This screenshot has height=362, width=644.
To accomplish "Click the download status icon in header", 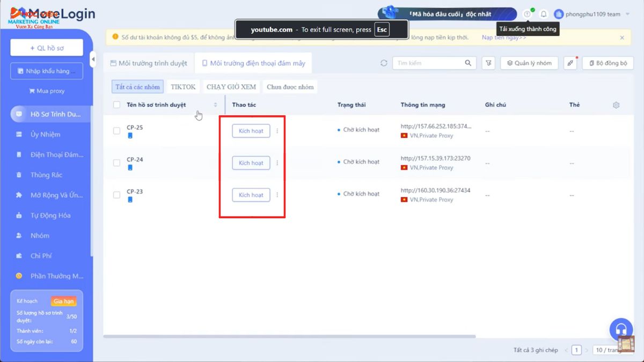I will pos(527,14).
